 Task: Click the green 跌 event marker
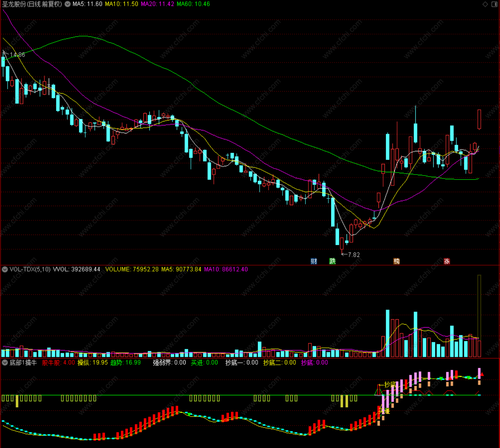point(332,261)
